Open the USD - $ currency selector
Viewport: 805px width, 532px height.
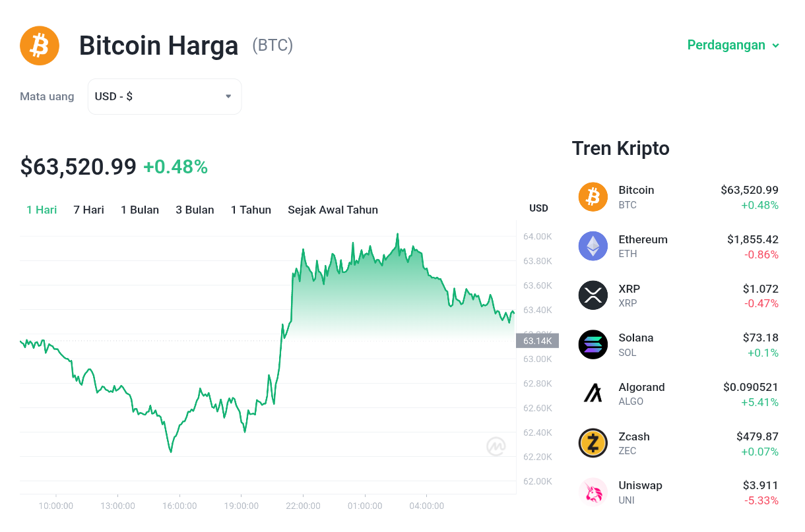pyautogui.click(x=164, y=96)
